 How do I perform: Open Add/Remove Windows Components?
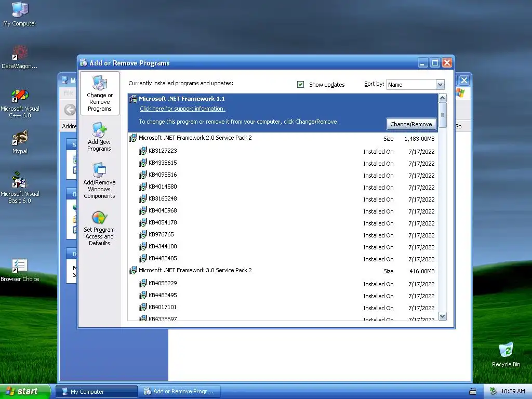pyautogui.click(x=99, y=180)
